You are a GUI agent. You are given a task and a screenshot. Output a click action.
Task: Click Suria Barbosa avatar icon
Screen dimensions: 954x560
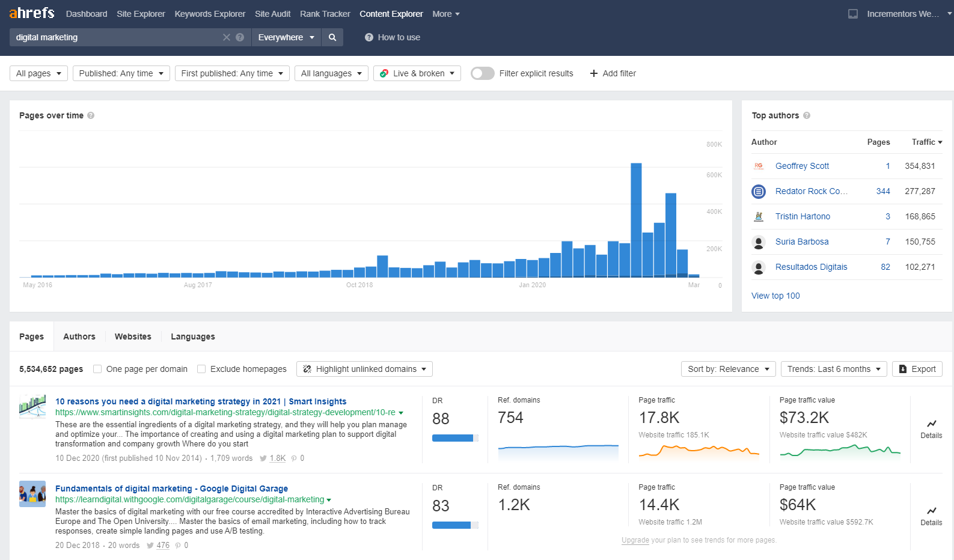(759, 242)
